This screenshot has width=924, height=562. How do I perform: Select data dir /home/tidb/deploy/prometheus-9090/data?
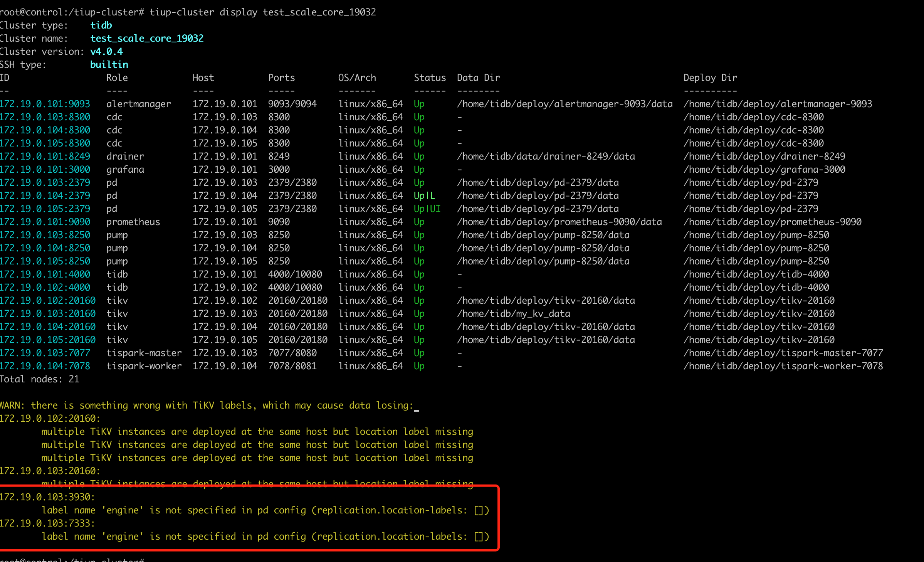coord(559,222)
